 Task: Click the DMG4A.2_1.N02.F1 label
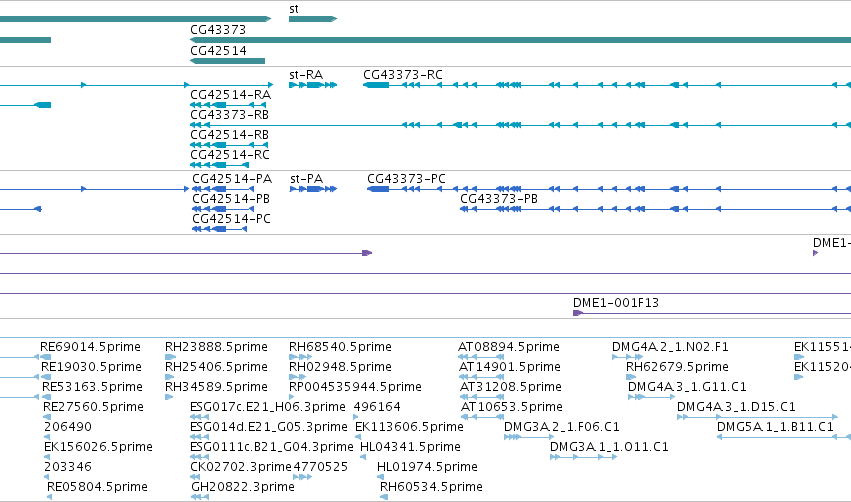(670, 347)
